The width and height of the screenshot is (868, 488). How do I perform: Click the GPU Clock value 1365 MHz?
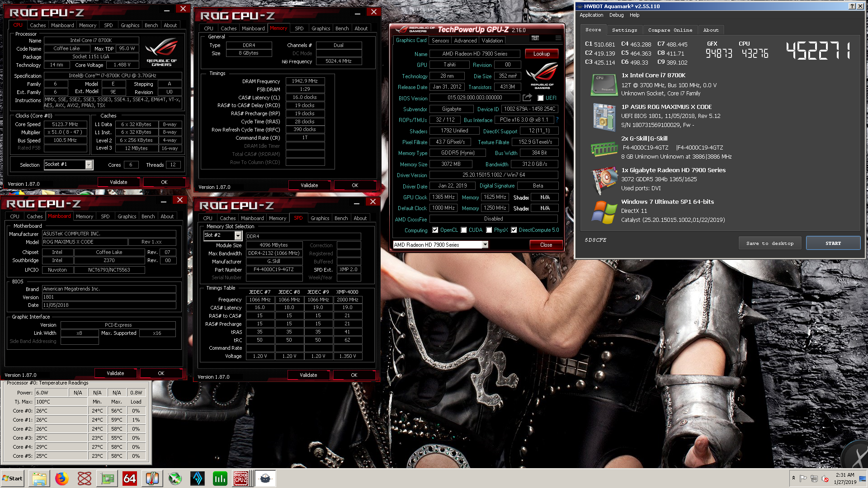pos(443,197)
